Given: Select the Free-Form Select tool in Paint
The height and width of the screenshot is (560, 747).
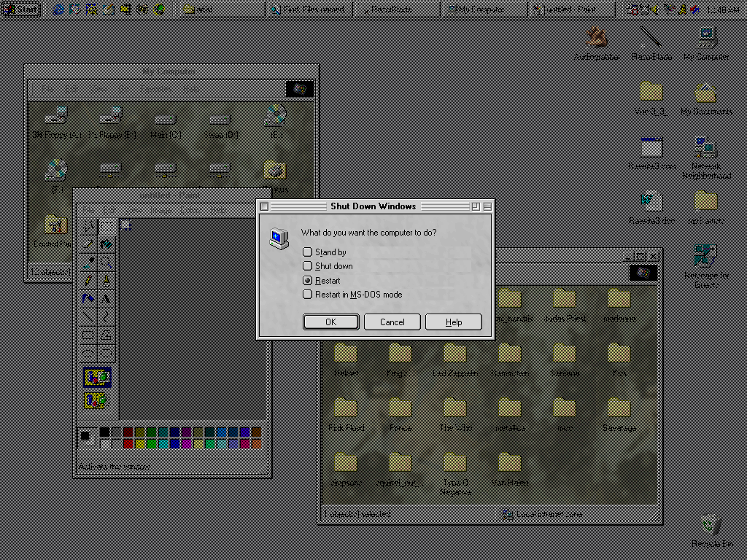Looking at the screenshot, I should (88, 226).
